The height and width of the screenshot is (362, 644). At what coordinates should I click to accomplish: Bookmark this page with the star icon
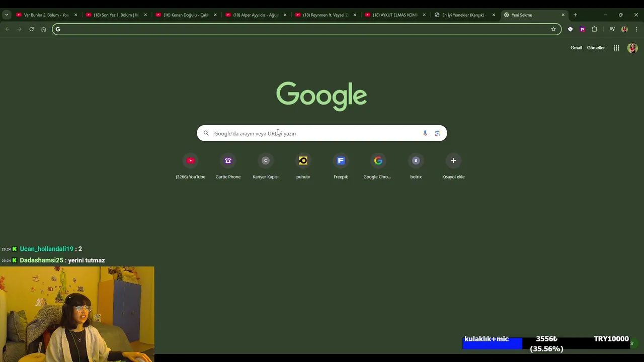click(x=553, y=29)
